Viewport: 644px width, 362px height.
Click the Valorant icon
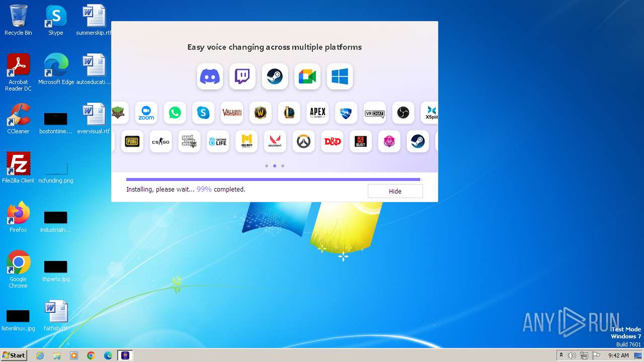(275, 142)
